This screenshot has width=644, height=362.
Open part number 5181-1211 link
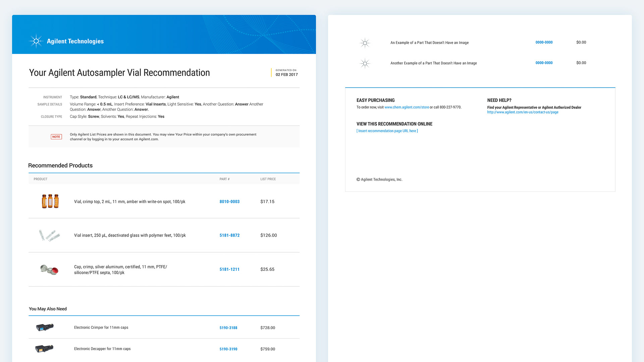(x=229, y=269)
